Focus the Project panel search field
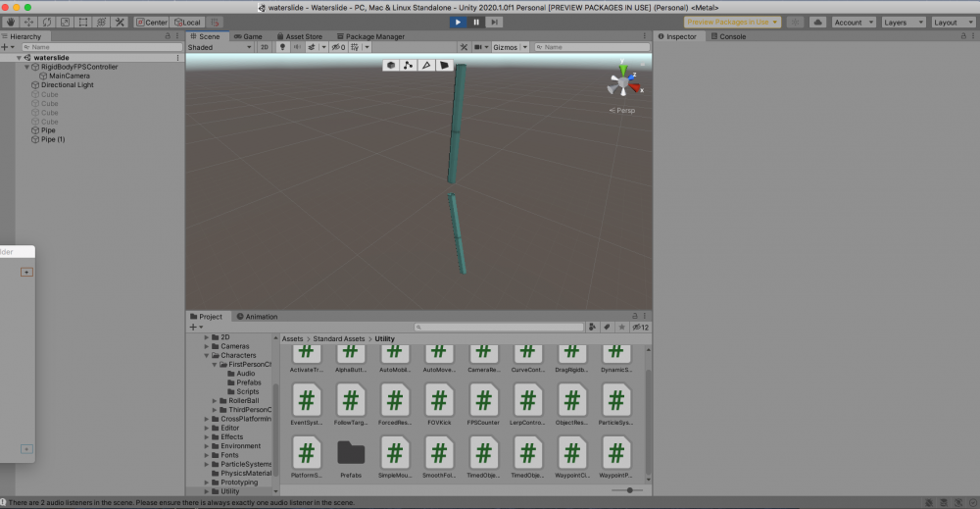The height and width of the screenshot is (509, 980). pos(499,327)
